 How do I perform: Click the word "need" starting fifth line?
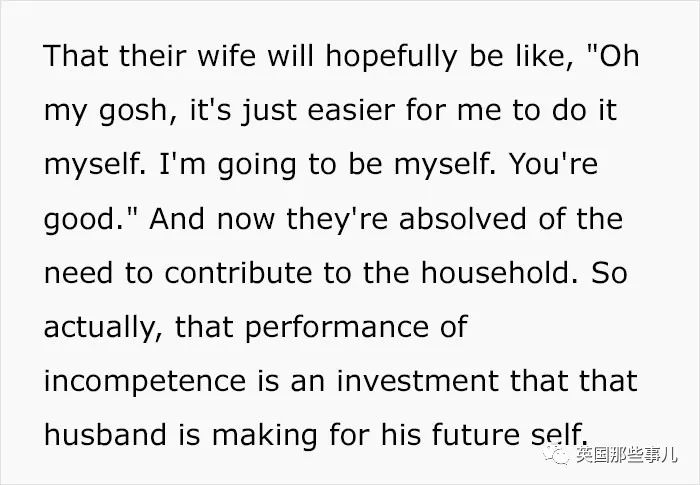[x=76, y=273]
